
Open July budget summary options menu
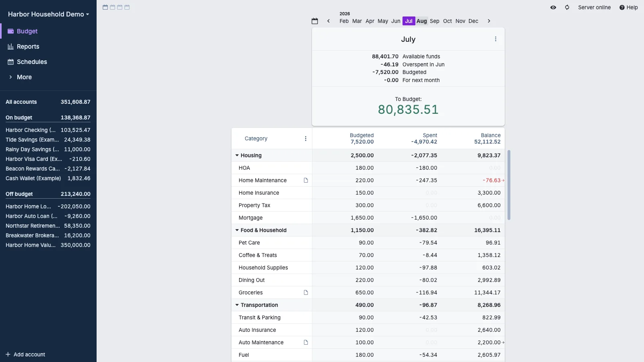click(x=495, y=39)
